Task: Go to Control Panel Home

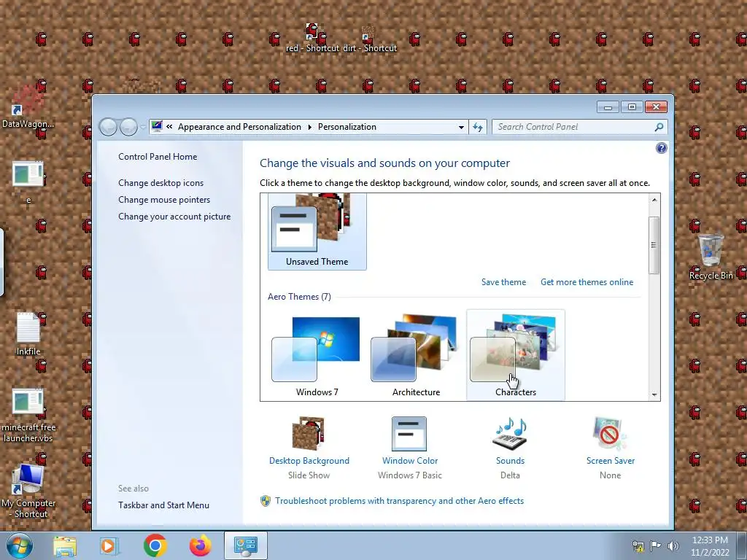Action: pyautogui.click(x=158, y=157)
